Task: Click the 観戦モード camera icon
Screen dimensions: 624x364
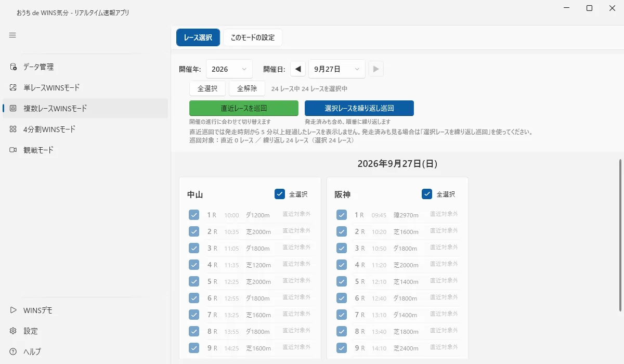Action: 13,150
